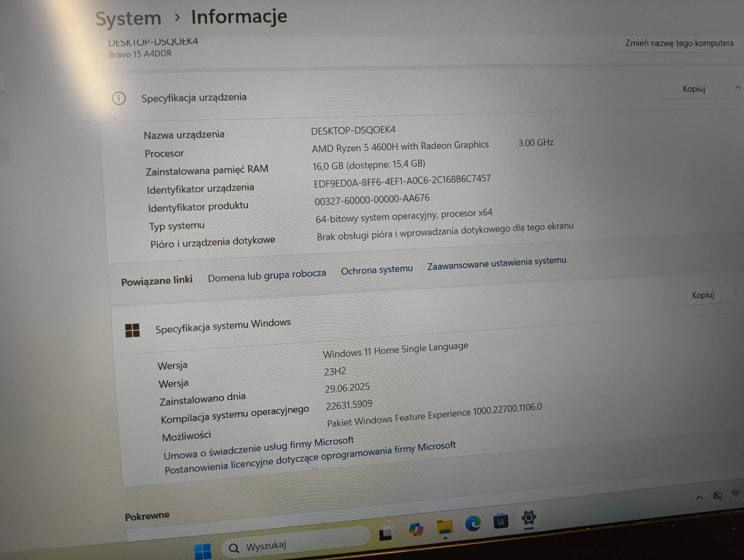Click the info icon beside Specyfikacja urządzenia

click(119, 98)
